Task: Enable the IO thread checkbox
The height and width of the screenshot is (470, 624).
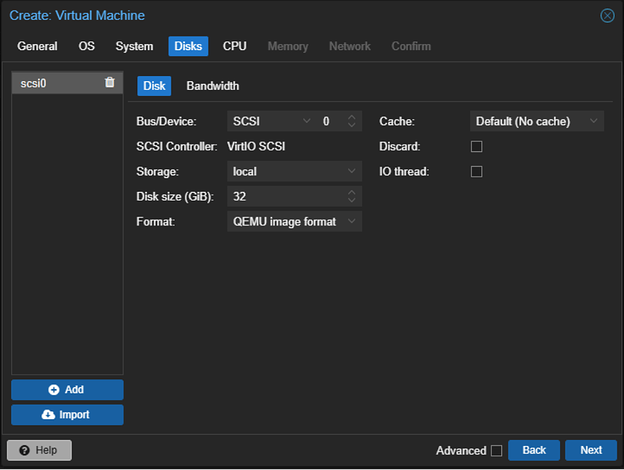Action: click(476, 172)
